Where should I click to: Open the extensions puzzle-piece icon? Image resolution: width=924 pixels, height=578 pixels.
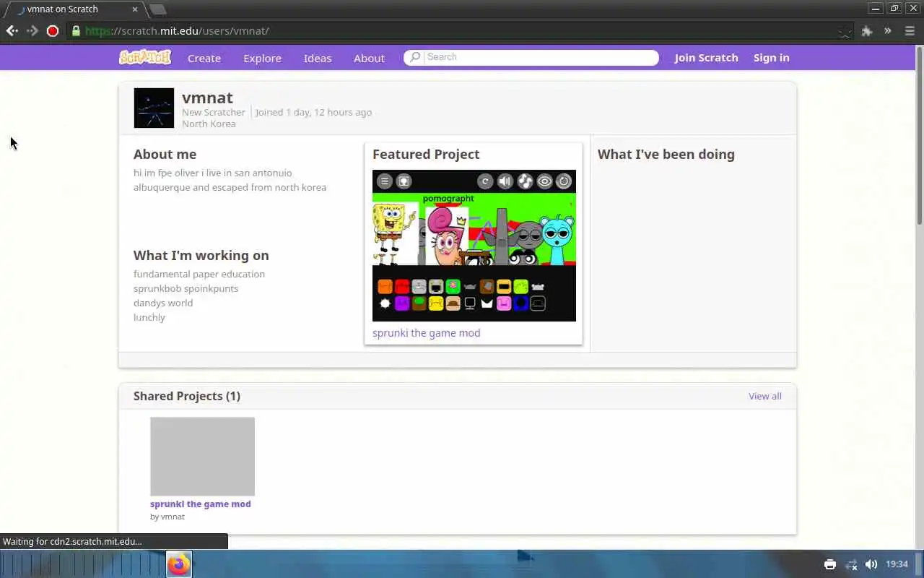867,31
